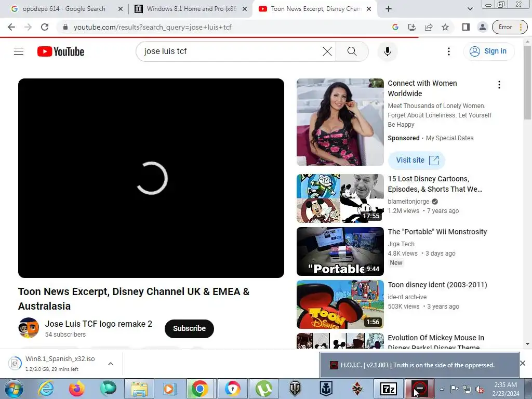Open the browser side panel
This screenshot has width=532, height=399.
466,27
